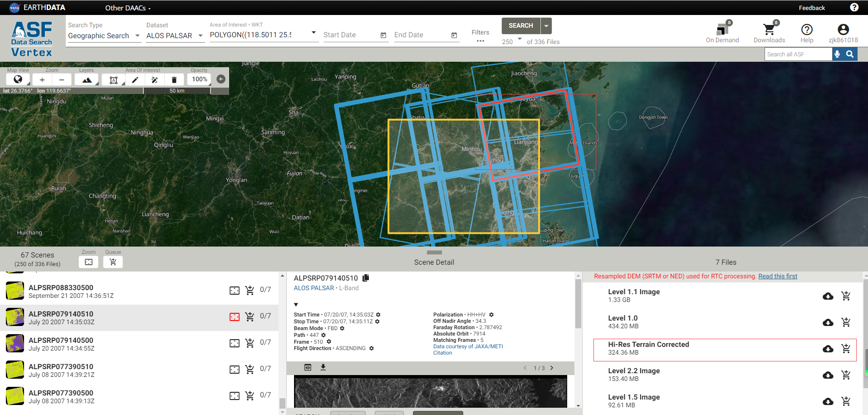Open the Help menu
Viewport: 868px width, 415px height.
(807, 33)
